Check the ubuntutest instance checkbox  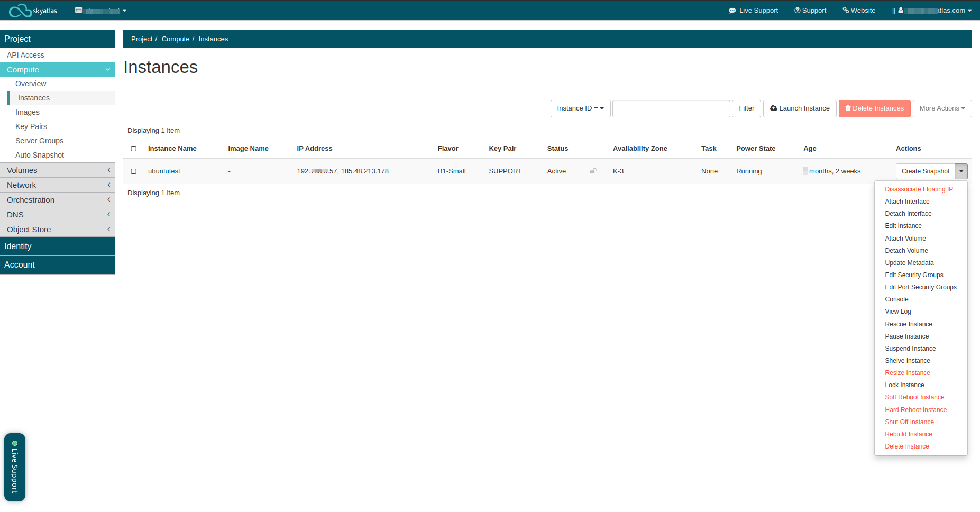(134, 171)
